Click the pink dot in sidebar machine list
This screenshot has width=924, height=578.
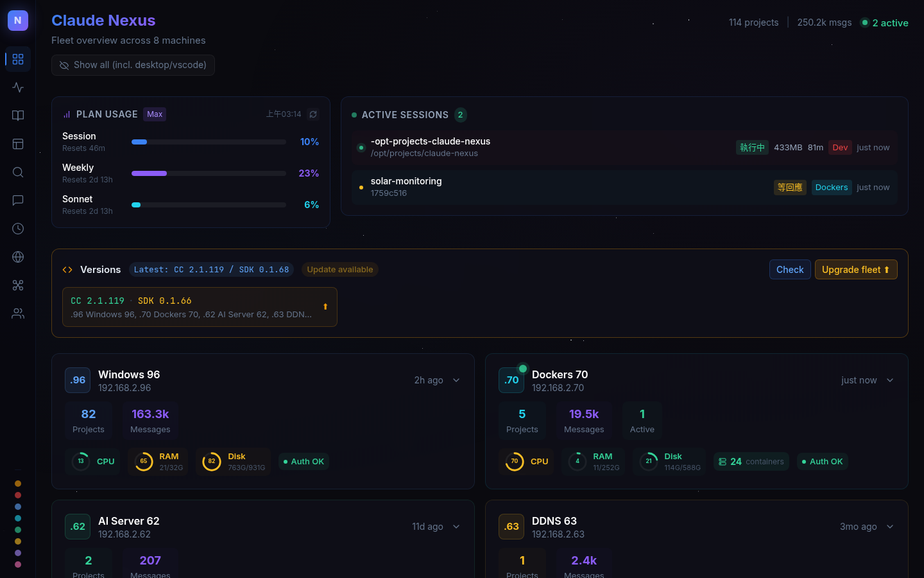(18, 565)
